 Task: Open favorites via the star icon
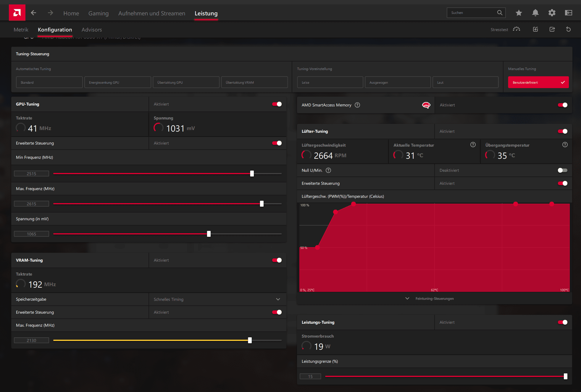click(519, 13)
